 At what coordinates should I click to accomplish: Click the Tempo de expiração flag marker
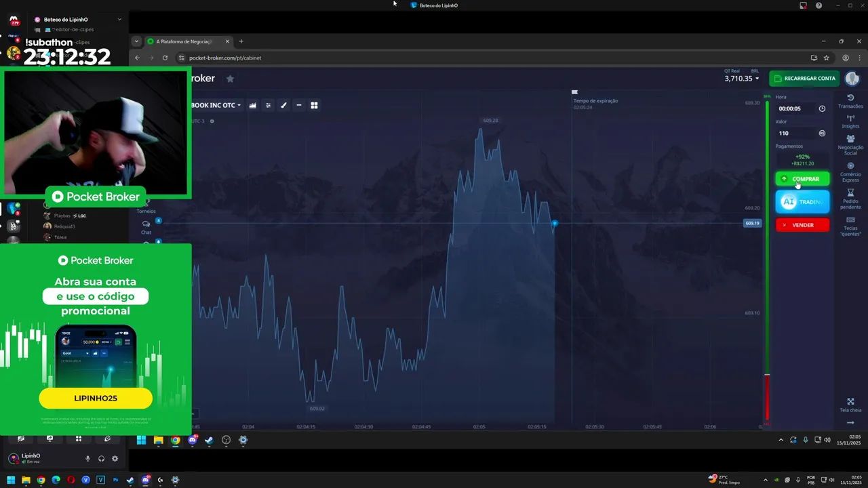coord(574,91)
